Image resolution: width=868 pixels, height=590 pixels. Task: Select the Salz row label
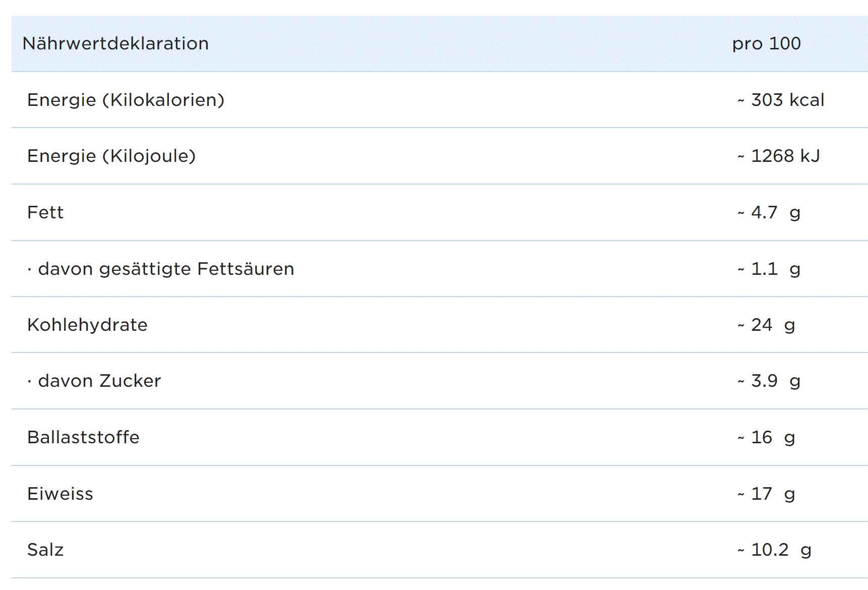click(x=45, y=550)
